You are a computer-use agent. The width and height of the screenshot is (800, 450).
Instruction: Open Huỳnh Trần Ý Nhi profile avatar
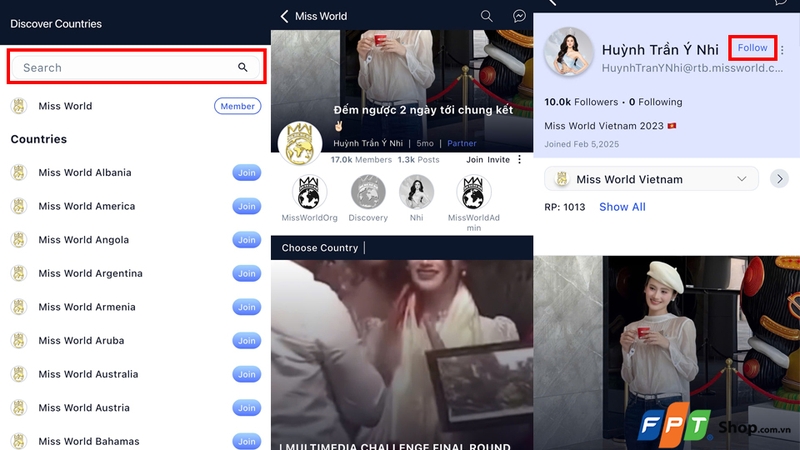(568, 52)
